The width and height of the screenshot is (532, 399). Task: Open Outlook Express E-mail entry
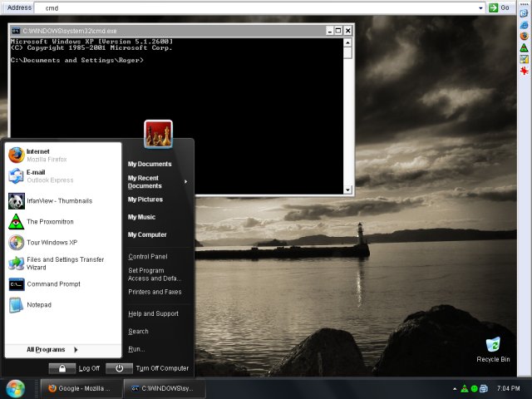[37, 175]
